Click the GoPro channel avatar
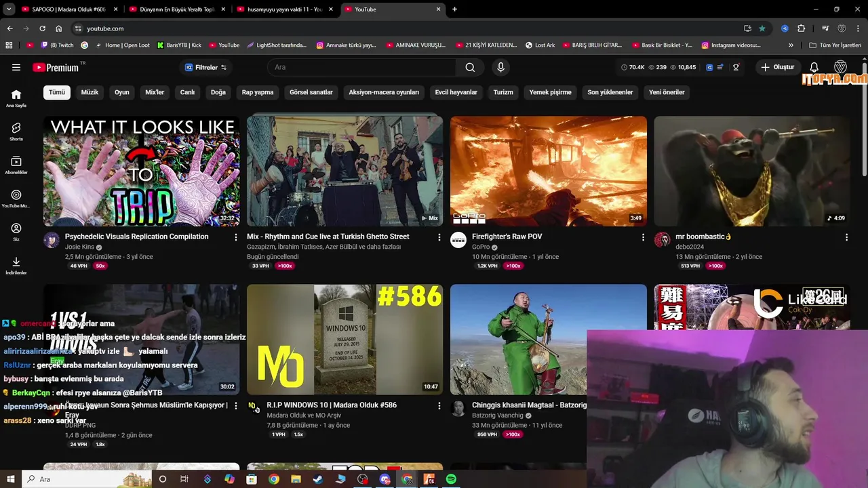The width and height of the screenshot is (868, 488). (458, 240)
